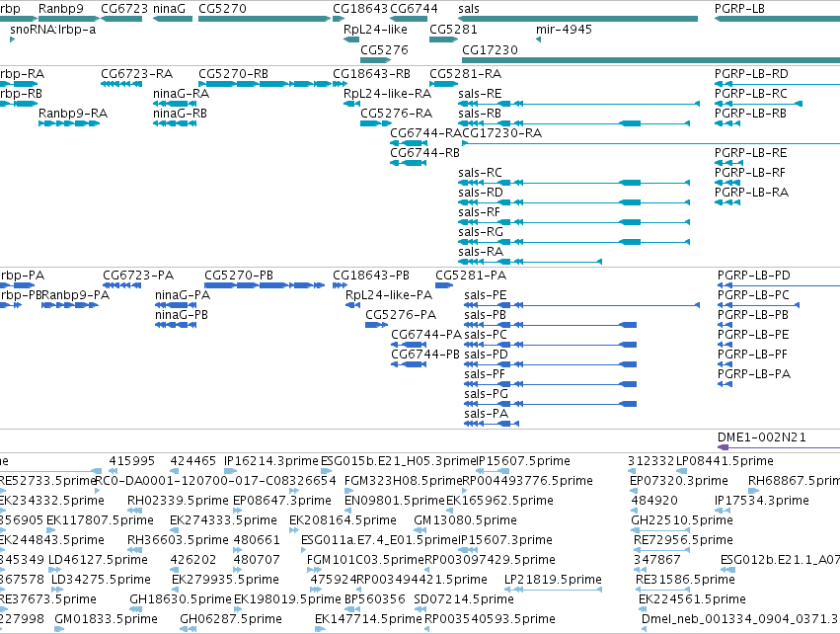Click protein CG5276-PA
Screen dimensions: 840x634
point(377,325)
